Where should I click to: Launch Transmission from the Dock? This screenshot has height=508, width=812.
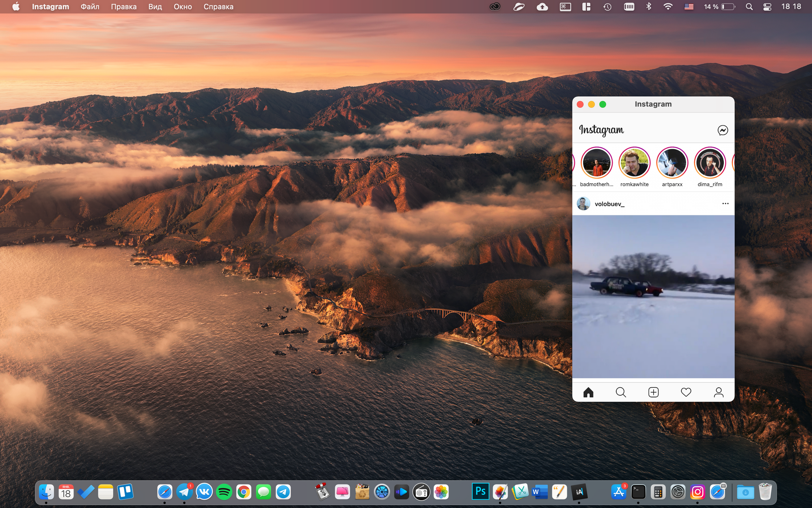323,492
